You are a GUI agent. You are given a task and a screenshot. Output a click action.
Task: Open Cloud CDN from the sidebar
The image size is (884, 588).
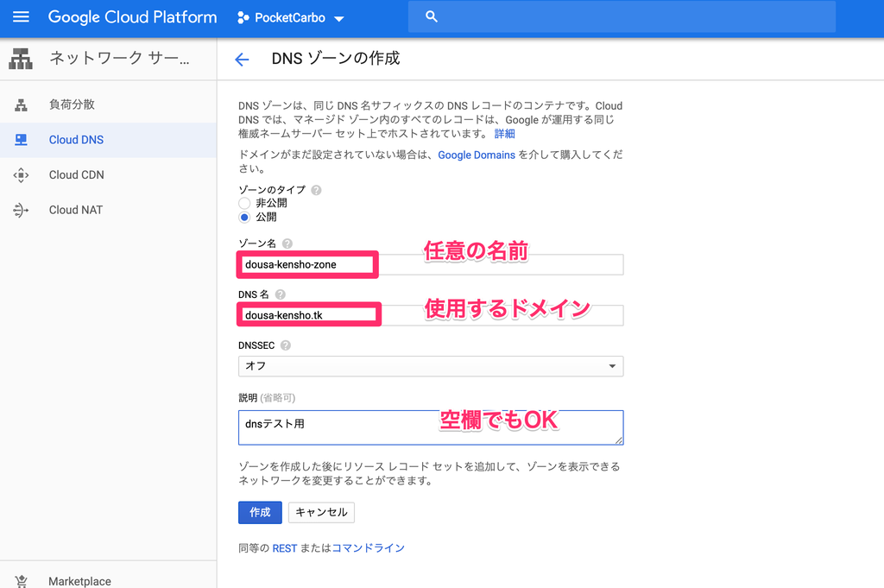click(79, 174)
